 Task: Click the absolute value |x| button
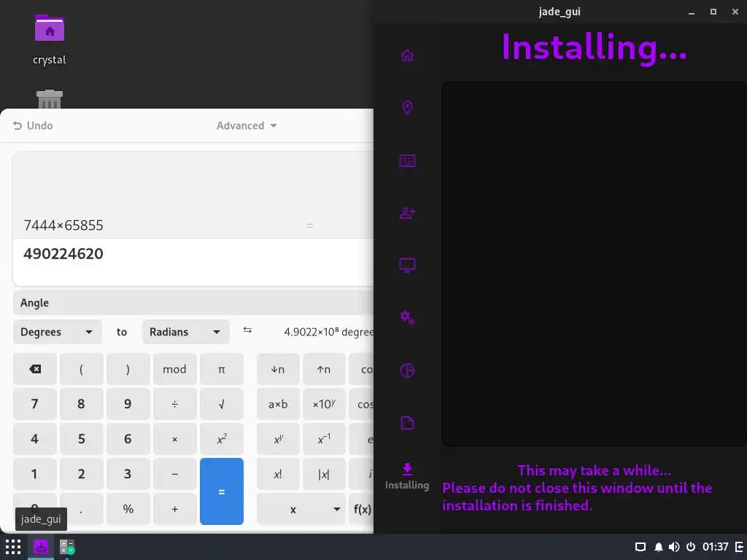tap(324, 474)
